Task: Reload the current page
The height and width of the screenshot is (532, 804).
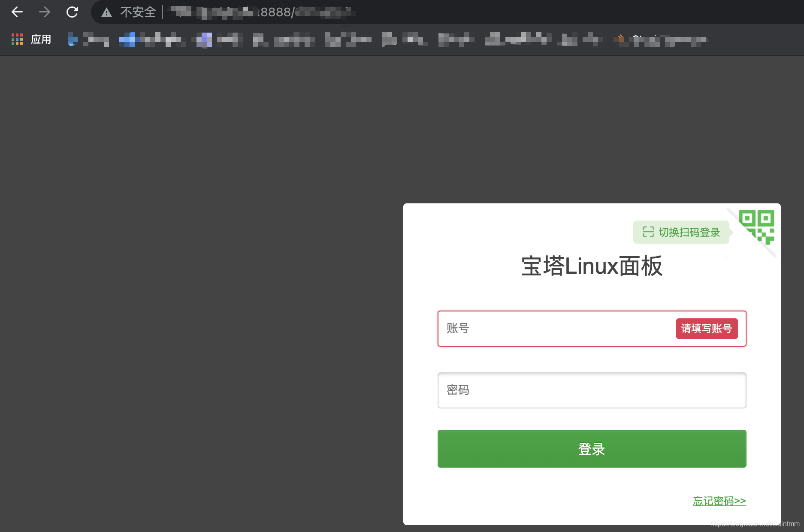Action: (x=72, y=12)
